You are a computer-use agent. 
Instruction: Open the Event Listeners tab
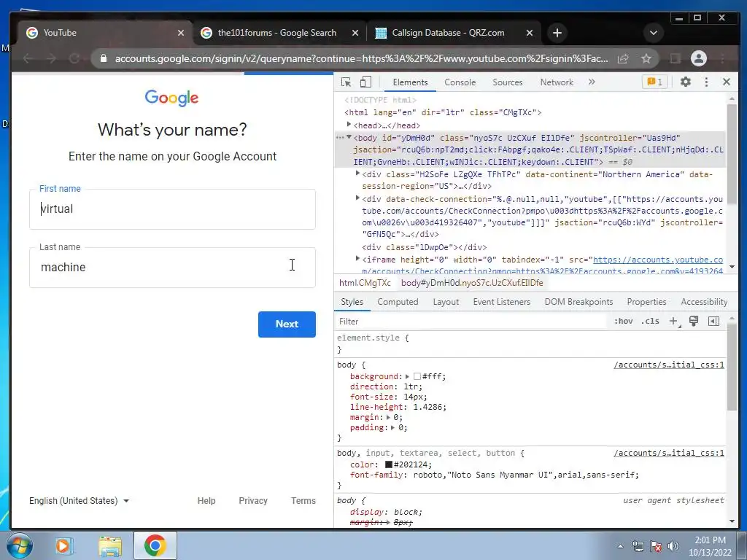pos(502,302)
